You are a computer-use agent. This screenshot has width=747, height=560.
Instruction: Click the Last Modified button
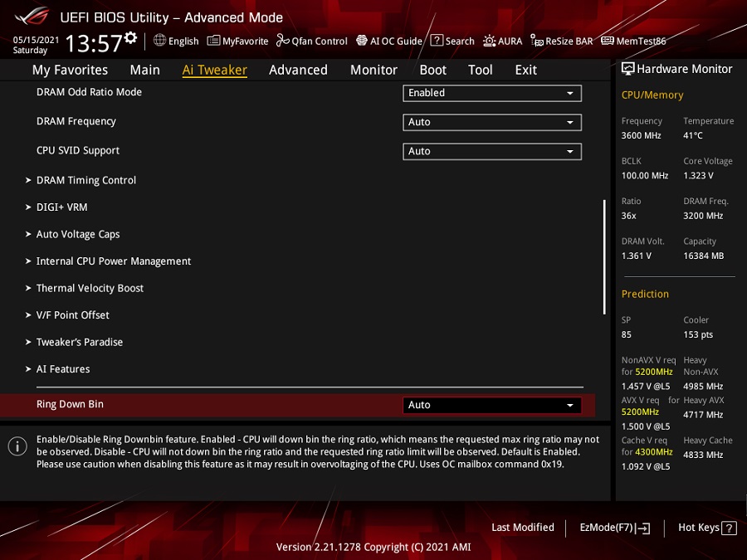pos(523,528)
